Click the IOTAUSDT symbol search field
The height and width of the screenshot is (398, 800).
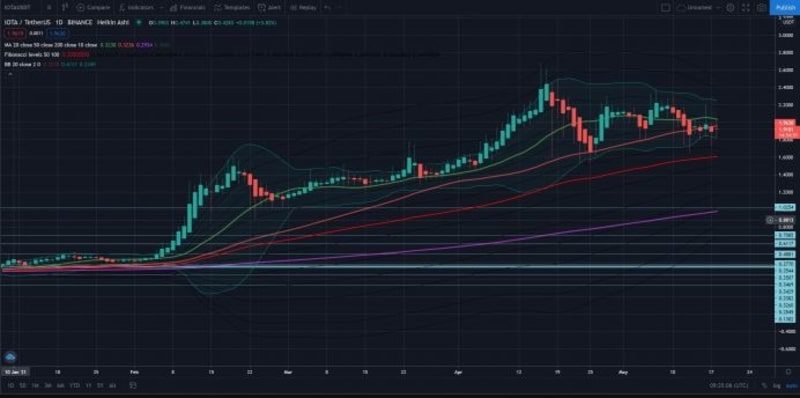(x=17, y=8)
